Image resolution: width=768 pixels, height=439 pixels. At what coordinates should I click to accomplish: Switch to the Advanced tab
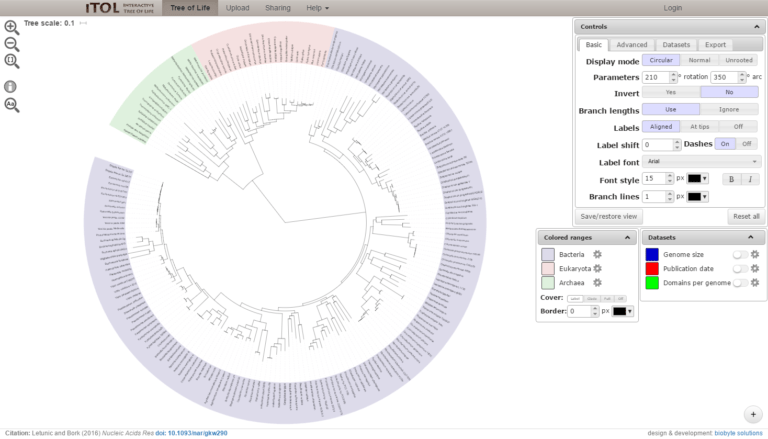tap(631, 45)
